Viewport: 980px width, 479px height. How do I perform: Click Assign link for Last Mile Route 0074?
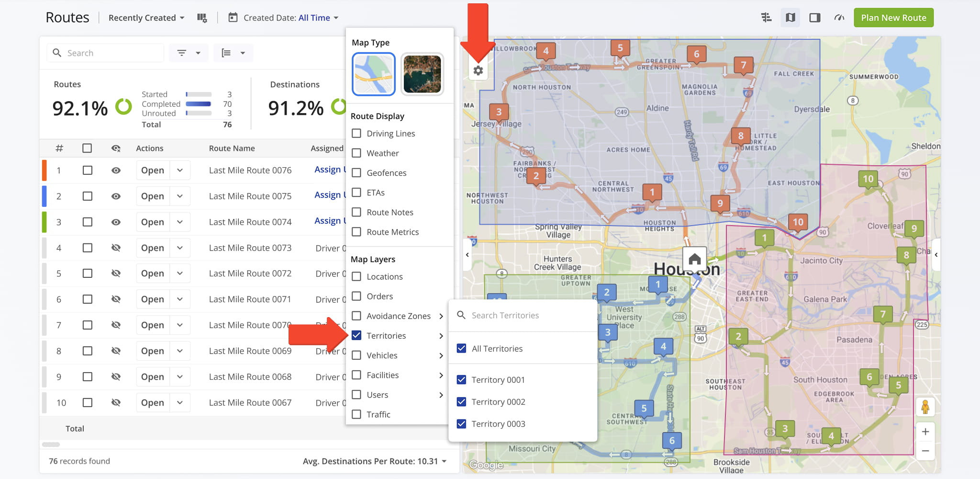coord(328,221)
